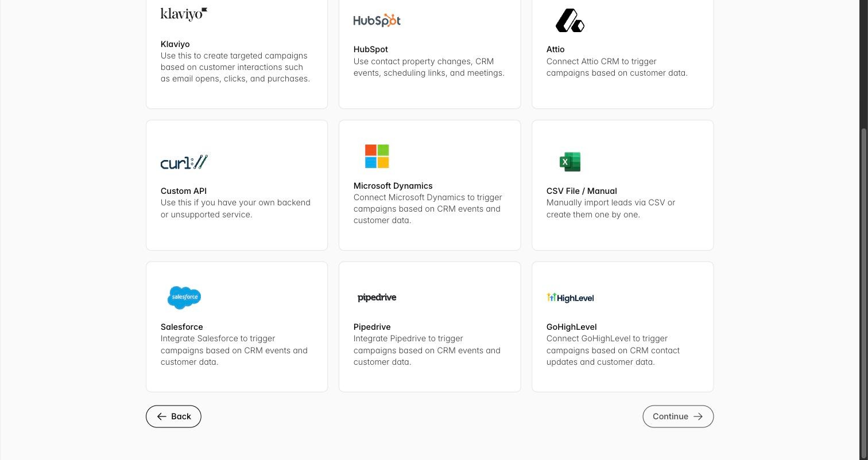Screen dimensions: 868x460
Task: Proceed with the Continue button
Action: tap(678, 416)
